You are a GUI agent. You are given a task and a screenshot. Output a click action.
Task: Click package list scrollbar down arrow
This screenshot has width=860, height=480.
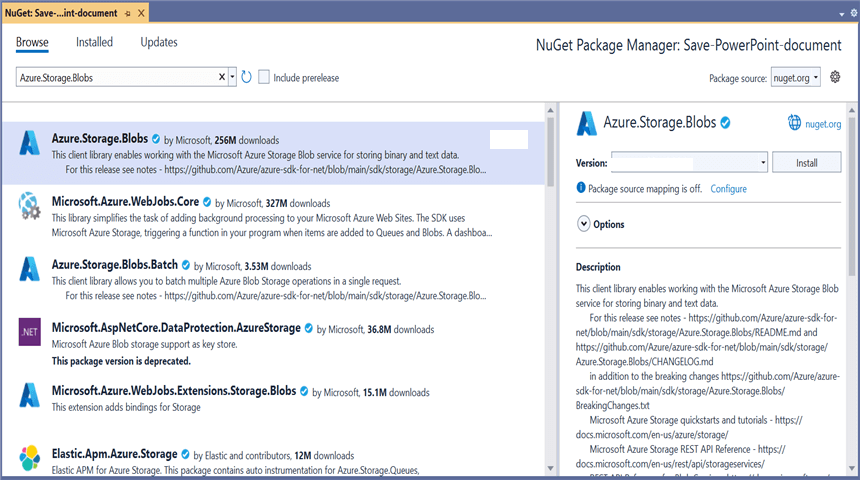click(x=551, y=468)
